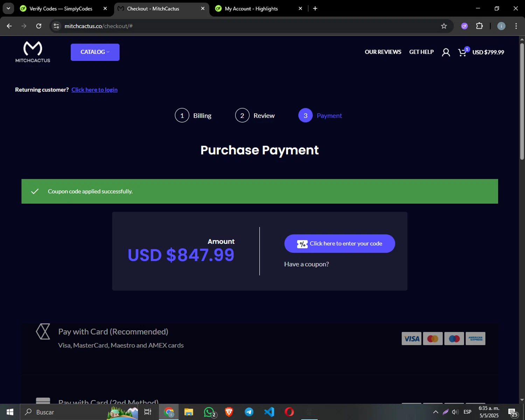Open Telegram from the taskbar
Viewport: 525px width, 420px height.
(x=249, y=412)
